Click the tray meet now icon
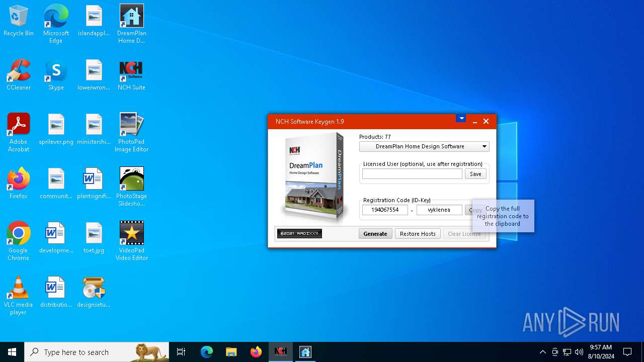644x362 pixels. click(x=555, y=352)
